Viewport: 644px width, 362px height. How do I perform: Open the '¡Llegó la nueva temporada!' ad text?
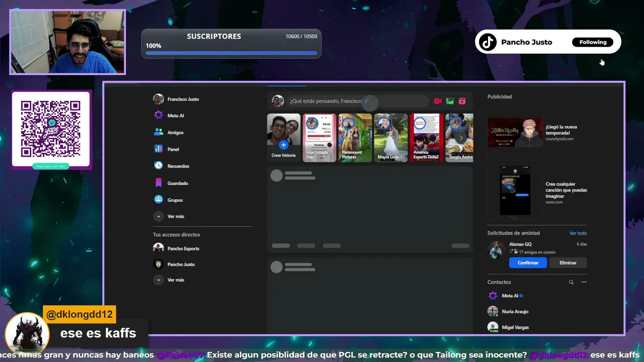tap(561, 130)
